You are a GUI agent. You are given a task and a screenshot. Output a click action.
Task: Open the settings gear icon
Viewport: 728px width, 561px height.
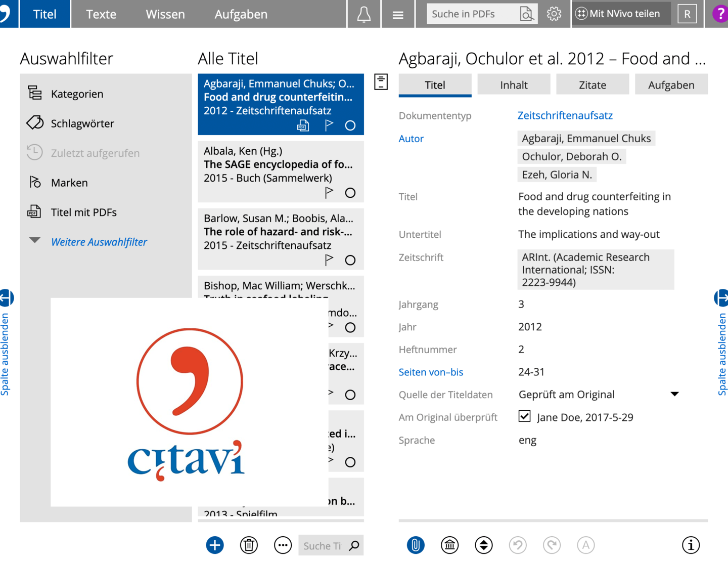(554, 14)
